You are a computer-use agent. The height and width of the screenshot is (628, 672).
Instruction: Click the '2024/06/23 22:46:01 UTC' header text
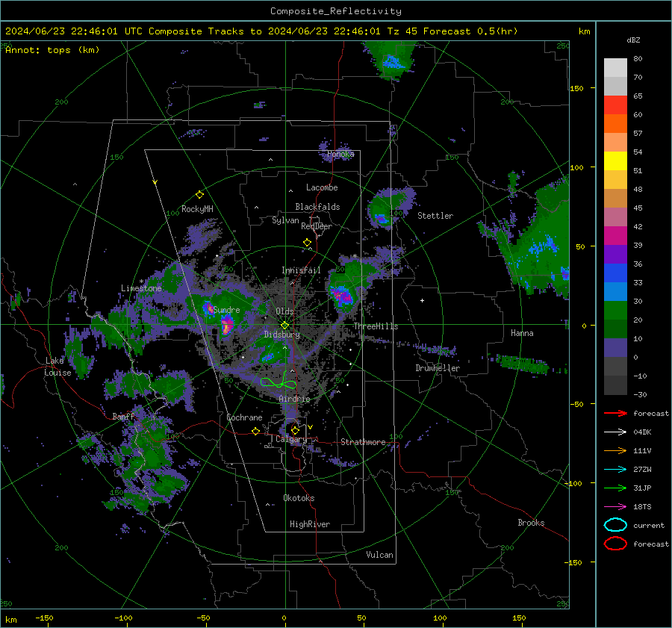74,31
